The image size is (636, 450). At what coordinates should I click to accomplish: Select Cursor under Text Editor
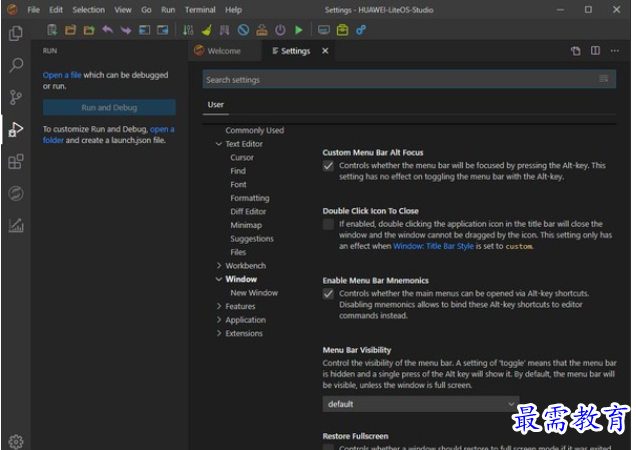coord(242,157)
